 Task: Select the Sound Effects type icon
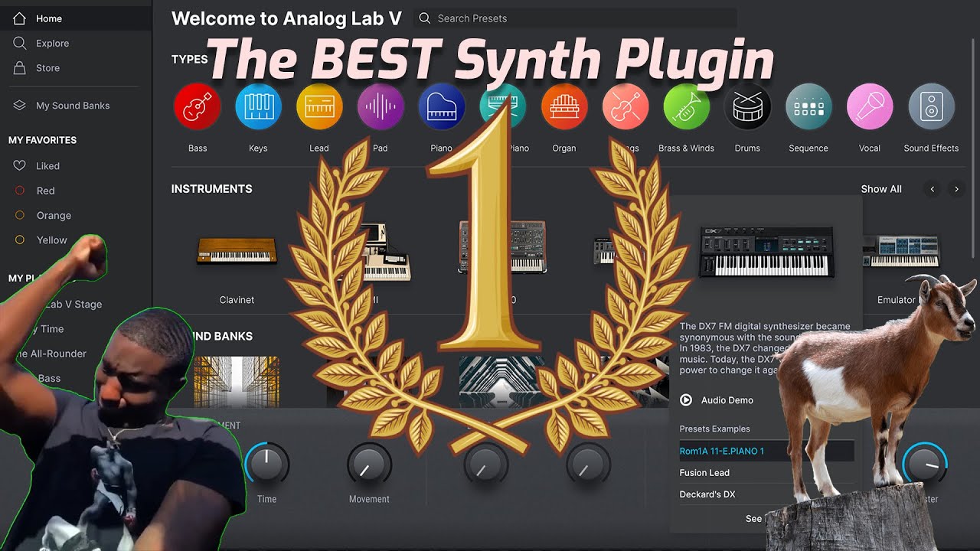pos(931,106)
